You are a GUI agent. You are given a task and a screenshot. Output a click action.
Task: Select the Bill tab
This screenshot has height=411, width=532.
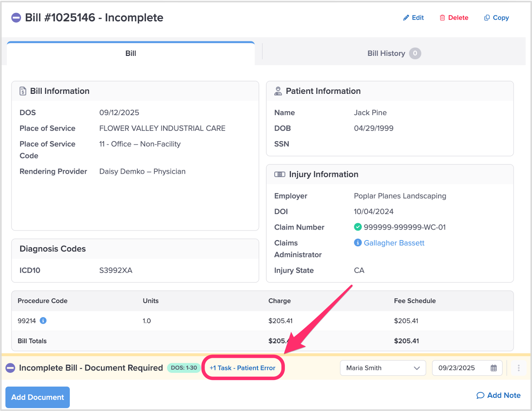pos(131,54)
